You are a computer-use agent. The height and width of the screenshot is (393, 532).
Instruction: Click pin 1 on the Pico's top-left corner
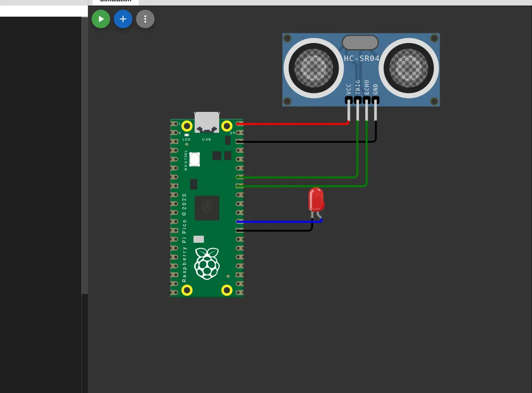(187, 125)
